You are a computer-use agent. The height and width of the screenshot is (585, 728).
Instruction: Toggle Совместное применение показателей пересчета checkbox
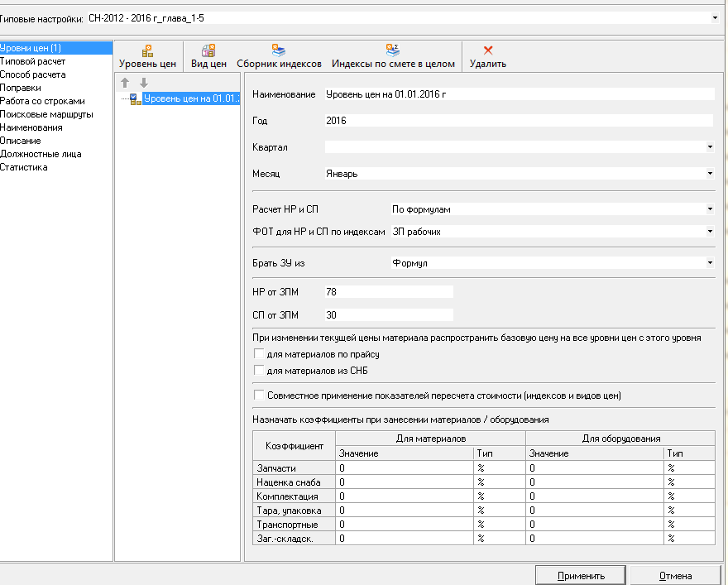(x=259, y=396)
